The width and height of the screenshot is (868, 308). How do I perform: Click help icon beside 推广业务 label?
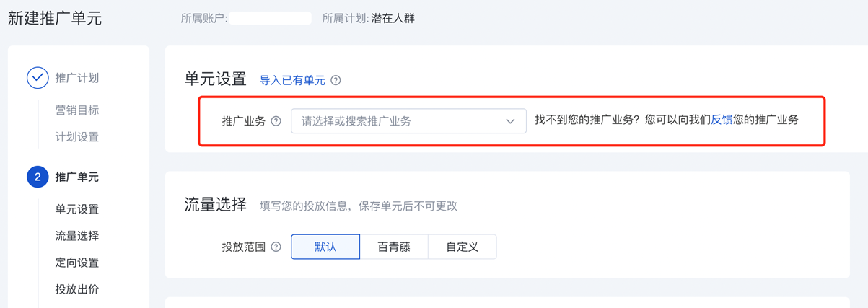(x=276, y=121)
